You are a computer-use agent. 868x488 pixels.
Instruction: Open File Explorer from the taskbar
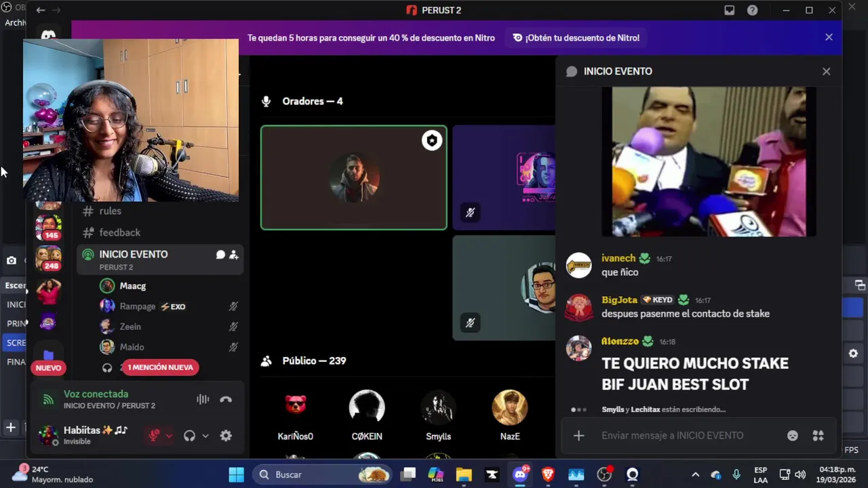point(464,474)
